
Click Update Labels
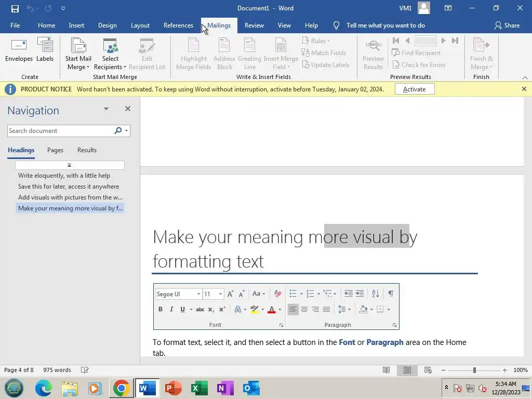click(x=326, y=65)
